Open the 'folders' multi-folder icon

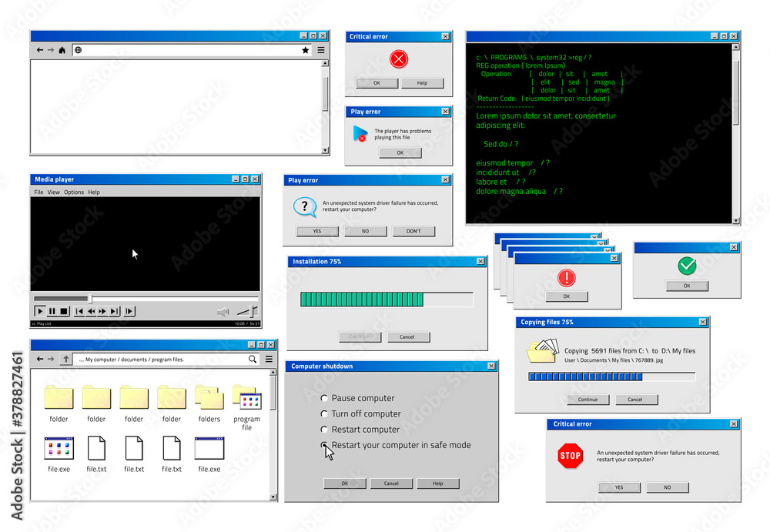coord(209,397)
